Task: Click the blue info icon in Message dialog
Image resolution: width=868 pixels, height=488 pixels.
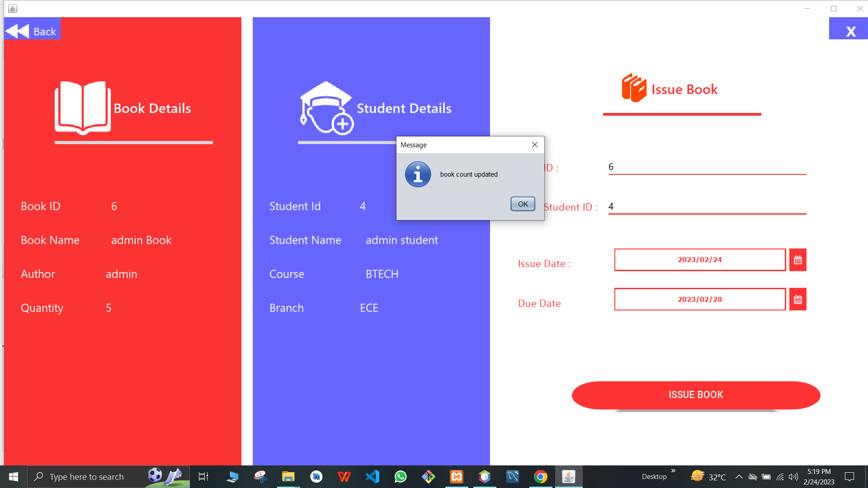Action: [x=418, y=174]
